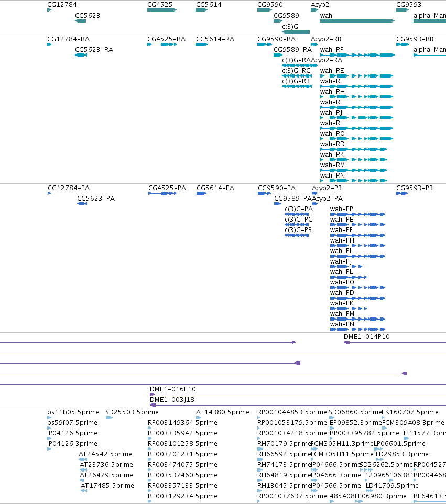Select the CG5623-PA protein label
Screen dimensions: 446x504
tap(96, 199)
